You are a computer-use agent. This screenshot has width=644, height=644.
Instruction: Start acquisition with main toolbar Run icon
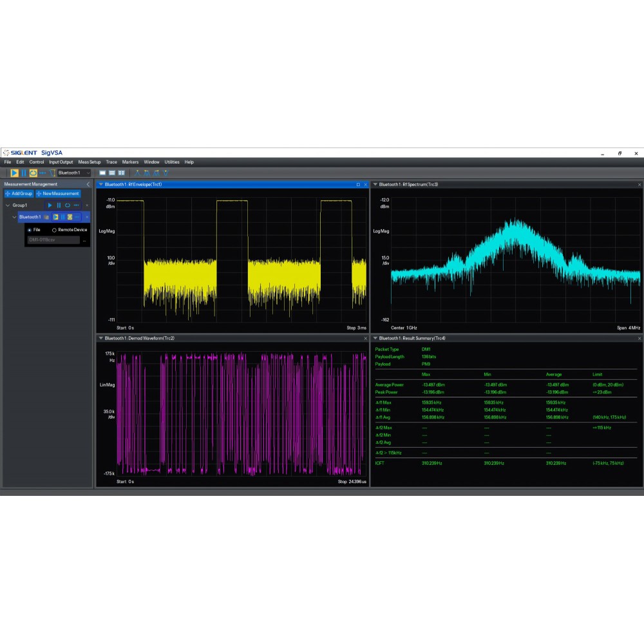point(14,173)
